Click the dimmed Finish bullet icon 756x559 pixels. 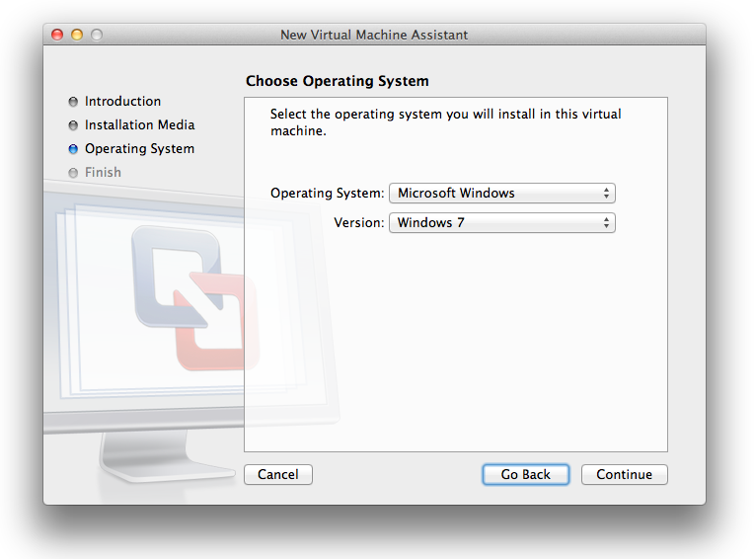(73, 173)
